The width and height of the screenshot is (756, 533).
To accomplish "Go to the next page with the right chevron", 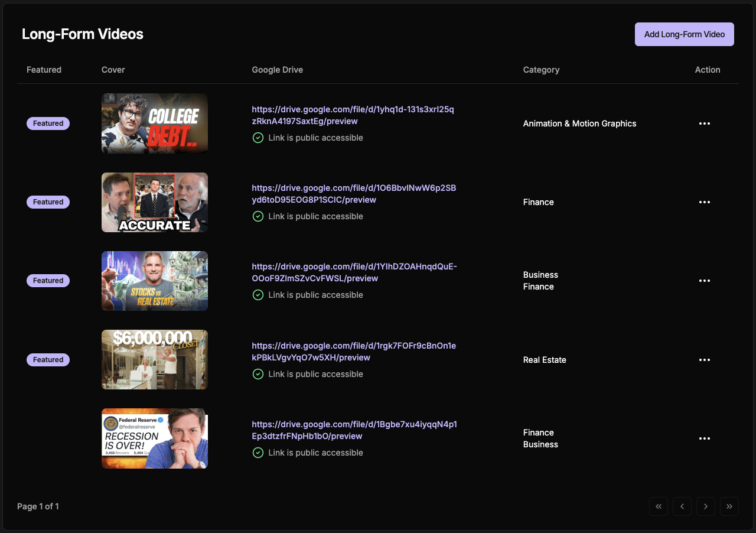I will 706,506.
